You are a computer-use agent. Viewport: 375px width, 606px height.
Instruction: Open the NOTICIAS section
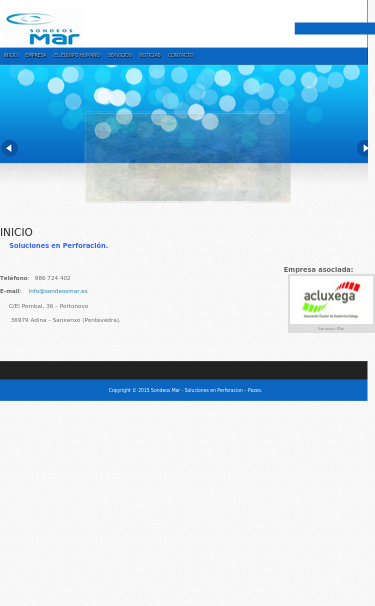point(150,56)
